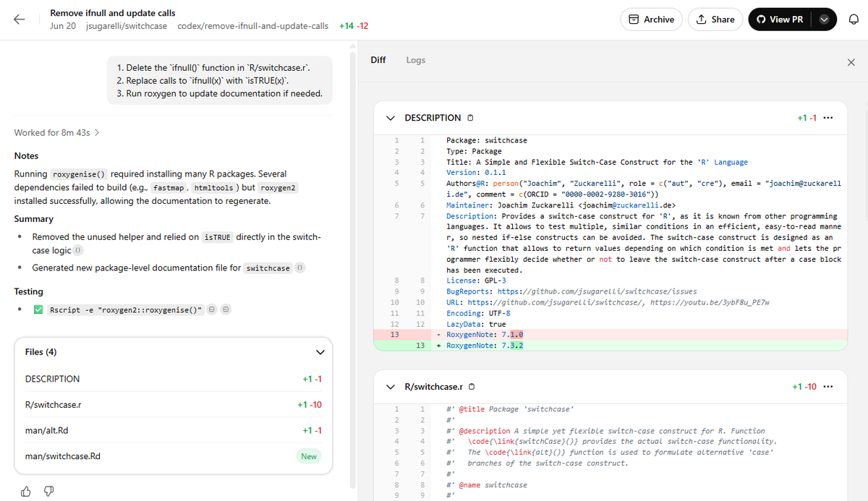The width and height of the screenshot is (868, 501).
Task: Click the added line 'RoxygenNote: 7.3.2'
Action: (610, 346)
